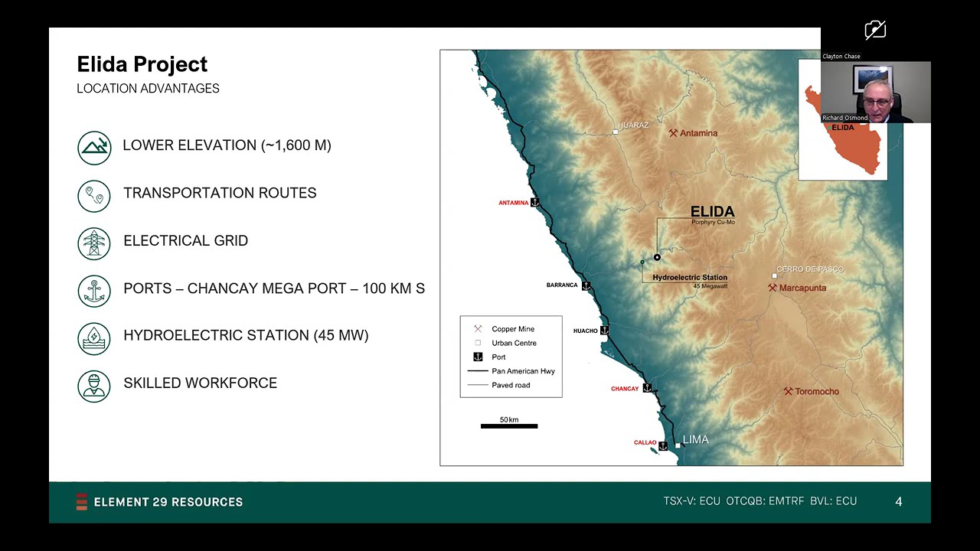The height and width of the screenshot is (551, 980).
Task: Click the Hydroelectric Station map label
Action: [690, 278]
